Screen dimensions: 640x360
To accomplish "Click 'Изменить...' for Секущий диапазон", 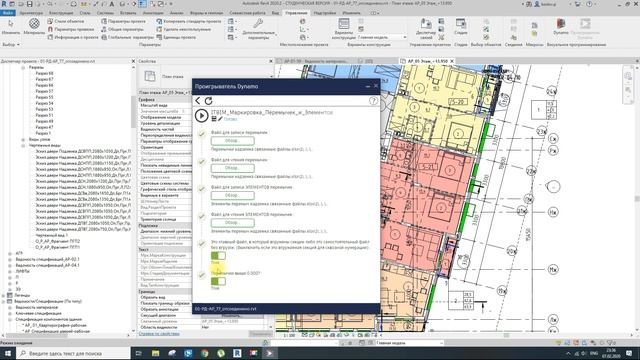I will click(x=231, y=316).
